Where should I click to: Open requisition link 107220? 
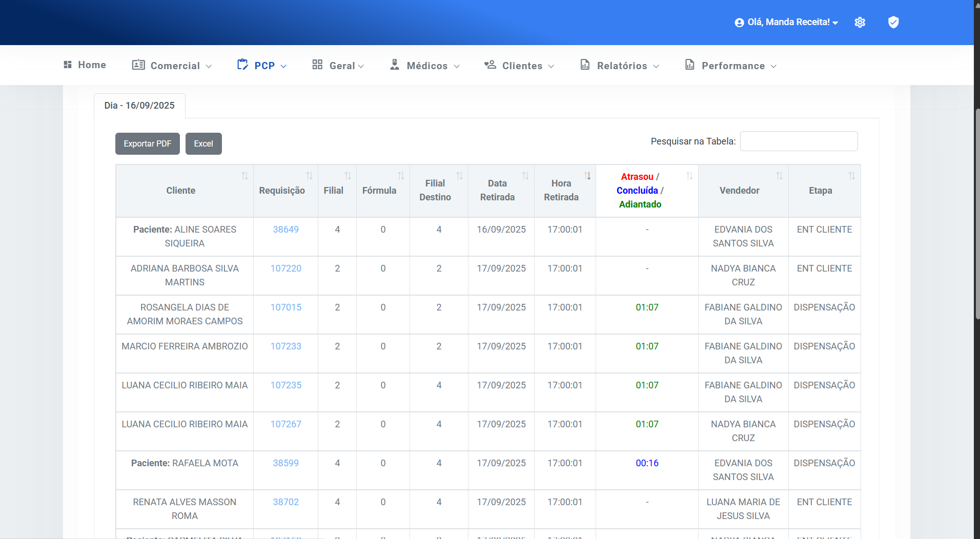tap(285, 268)
